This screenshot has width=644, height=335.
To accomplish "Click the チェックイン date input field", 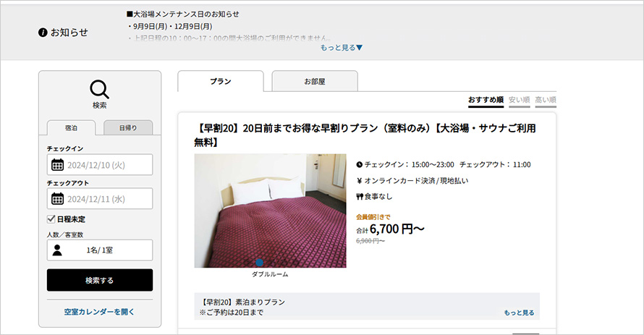I will [x=109, y=165].
